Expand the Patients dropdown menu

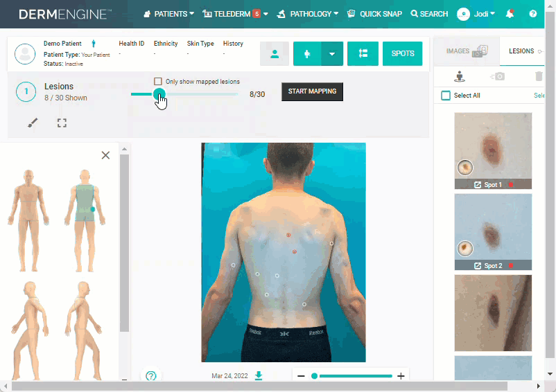tap(168, 14)
